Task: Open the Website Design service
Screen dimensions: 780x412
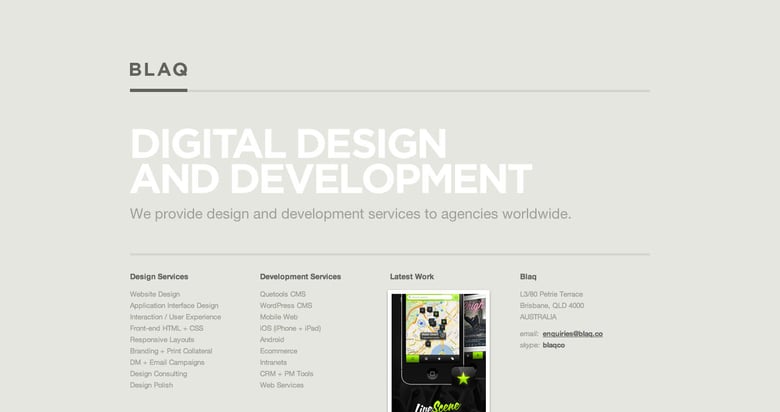Action: pyautogui.click(x=155, y=294)
